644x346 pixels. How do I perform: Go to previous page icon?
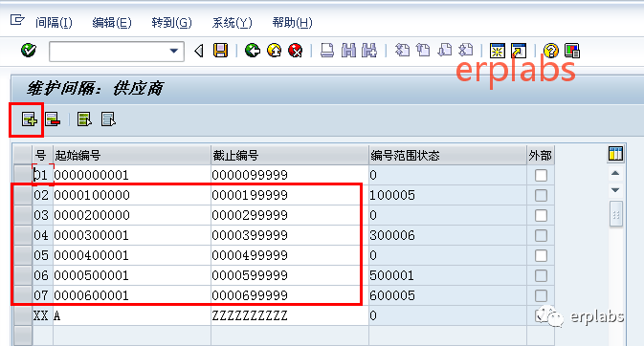click(x=423, y=51)
